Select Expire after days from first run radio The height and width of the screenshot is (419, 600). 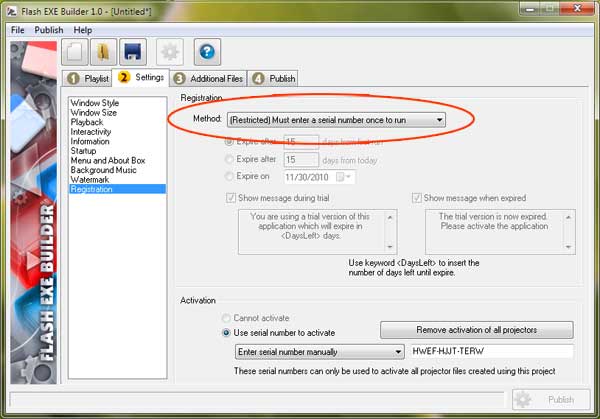pos(229,142)
